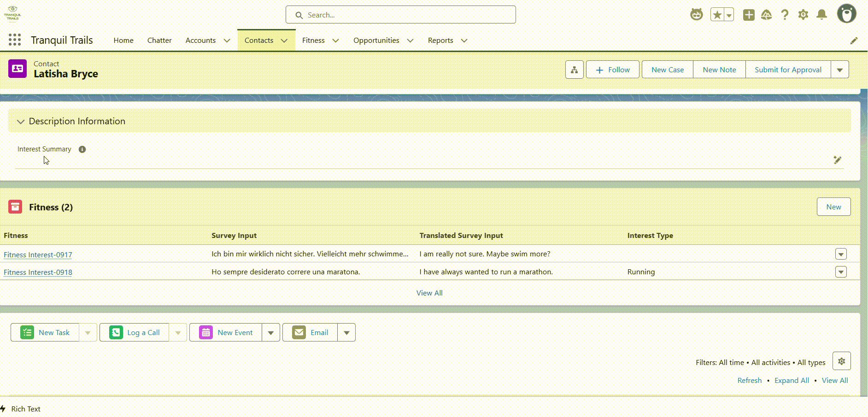Click the Email envelope icon
868x417 pixels.
pos(299,332)
